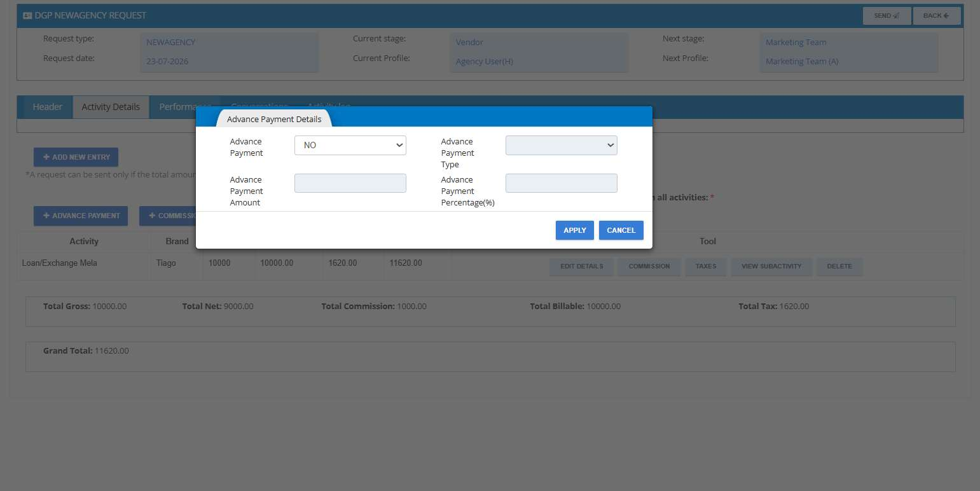Click the SEND button
The height and width of the screenshot is (491, 980).
887,16
